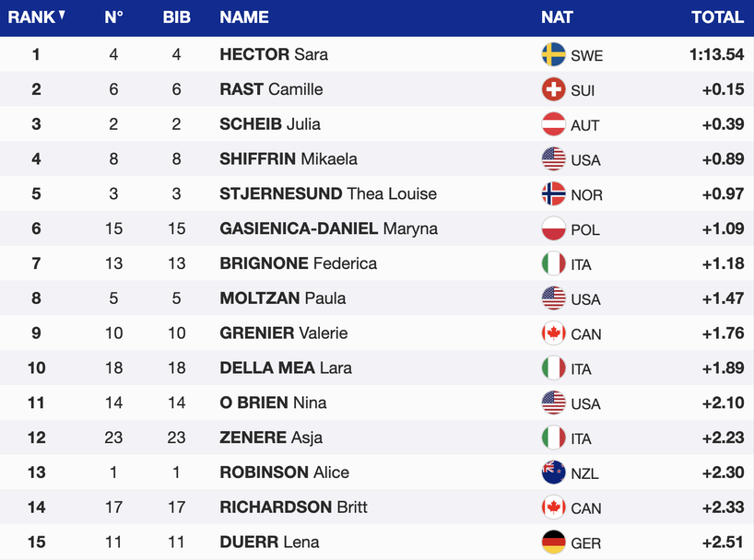
Task: Sort by the NAT column header
Action: [x=557, y=17]
